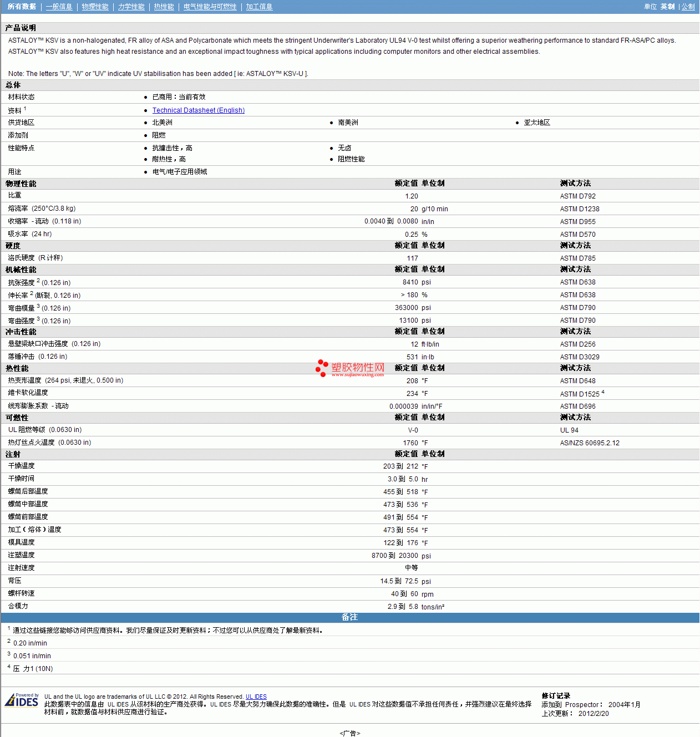The height and width of the screenshot is (737, 700).
Task: Select the UL 阻燃等级 row label
Action: pos(45,430)
